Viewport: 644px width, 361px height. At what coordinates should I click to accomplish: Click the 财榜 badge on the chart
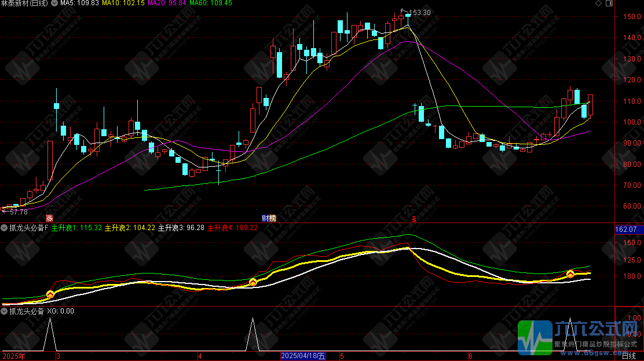click(269, 218)
